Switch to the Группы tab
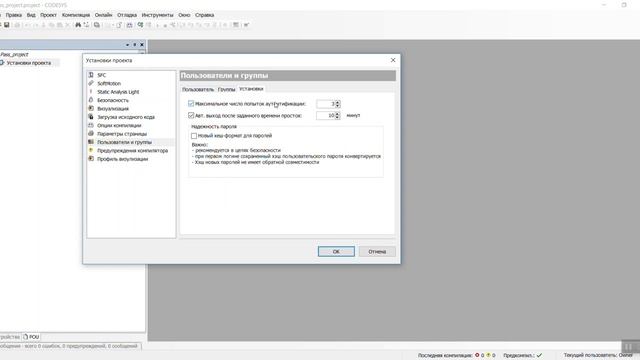Viewport: 640px width, 360px height. click(227, 89)
